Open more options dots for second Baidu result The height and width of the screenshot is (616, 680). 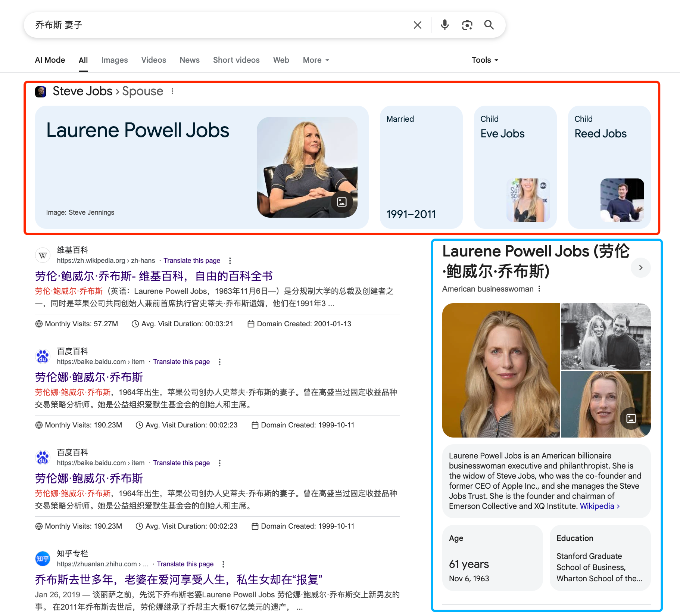219,463
